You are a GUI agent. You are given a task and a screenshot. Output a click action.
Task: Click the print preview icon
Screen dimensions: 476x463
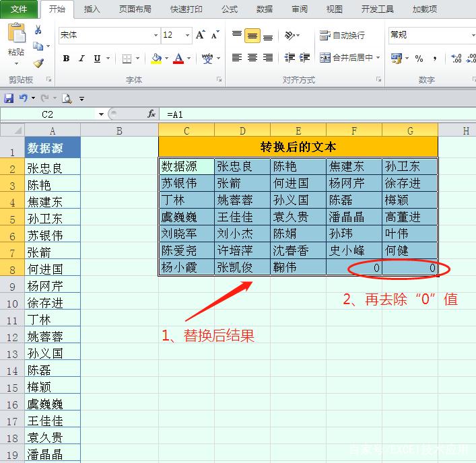[67, 98]
